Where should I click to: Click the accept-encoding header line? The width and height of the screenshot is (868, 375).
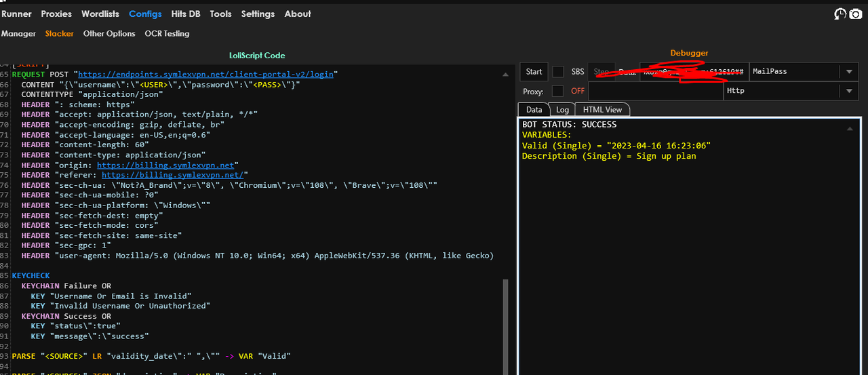[123, 125]
